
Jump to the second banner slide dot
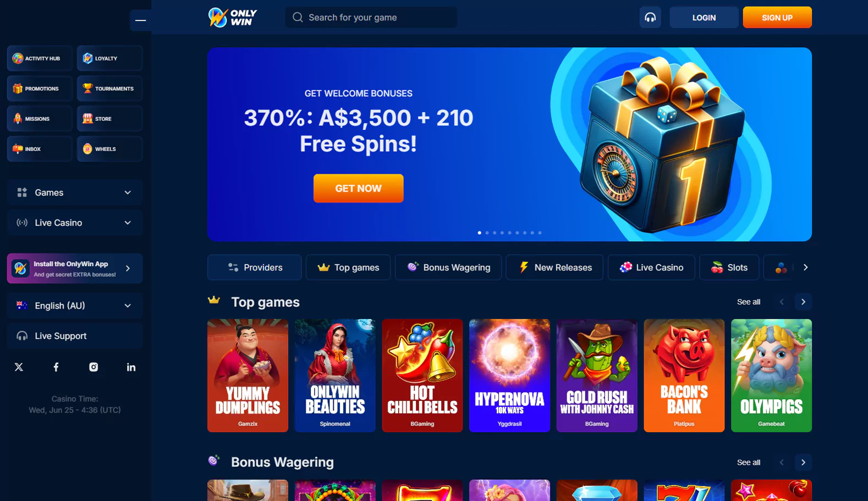tap(487, 233)
